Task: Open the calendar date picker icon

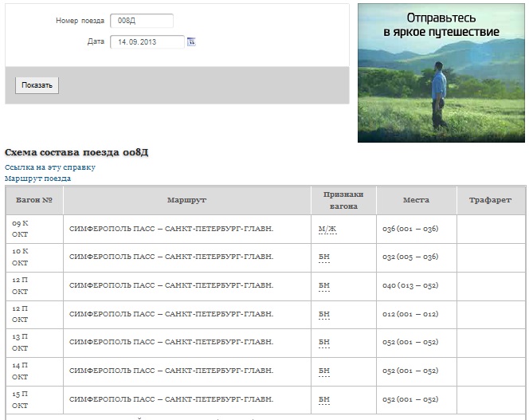Action: tap(191, 41)
